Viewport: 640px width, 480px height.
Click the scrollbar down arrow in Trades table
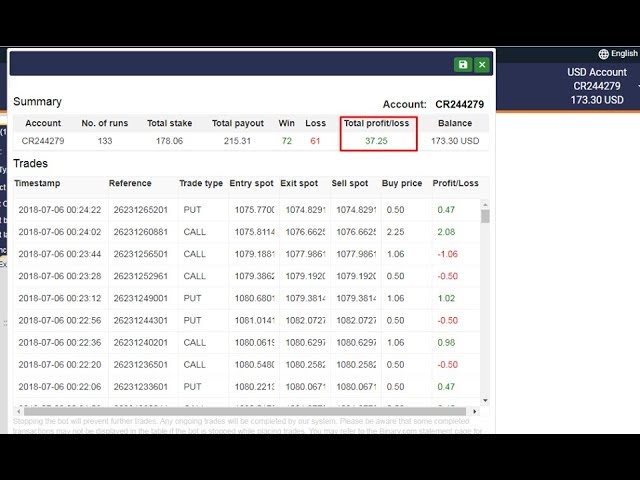click(x=485, y=400)
